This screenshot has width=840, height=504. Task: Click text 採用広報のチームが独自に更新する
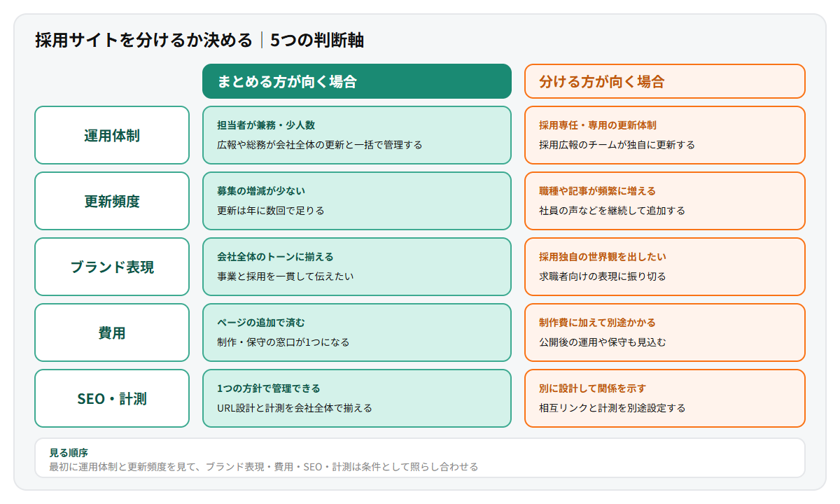point(617,145)
